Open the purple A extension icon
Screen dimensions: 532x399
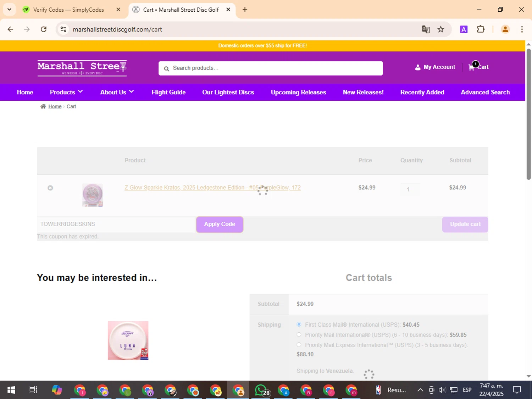point(464,29)
